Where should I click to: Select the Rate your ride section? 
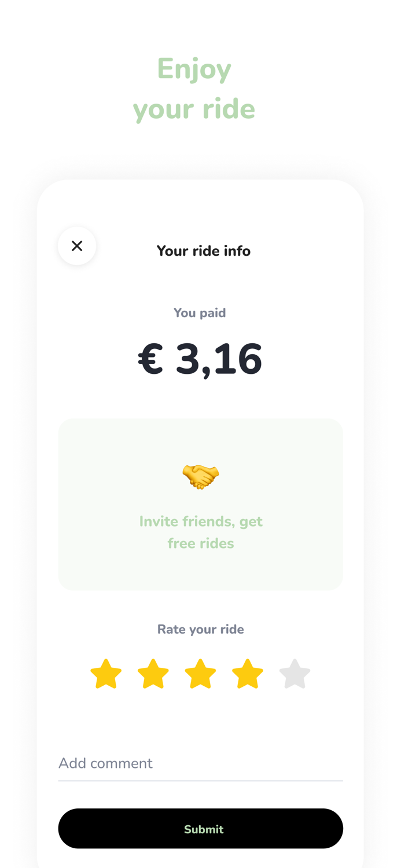point(201,629)
